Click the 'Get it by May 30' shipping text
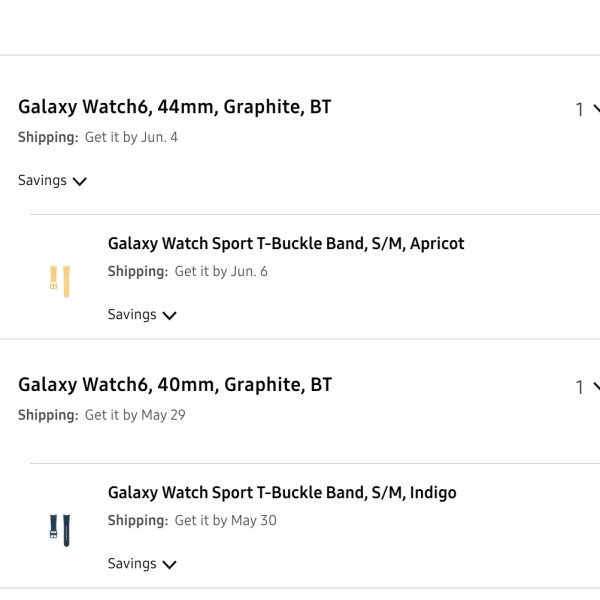 point(225,520)
